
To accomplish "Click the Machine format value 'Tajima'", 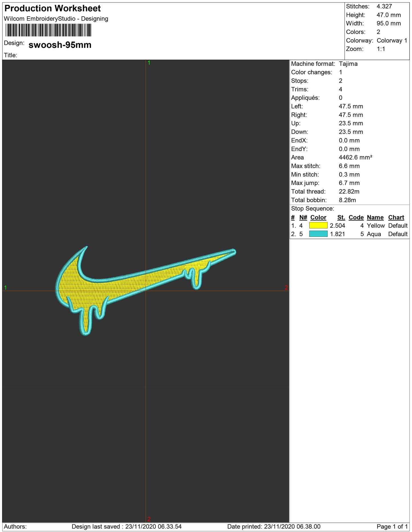I will click(348, 64).
